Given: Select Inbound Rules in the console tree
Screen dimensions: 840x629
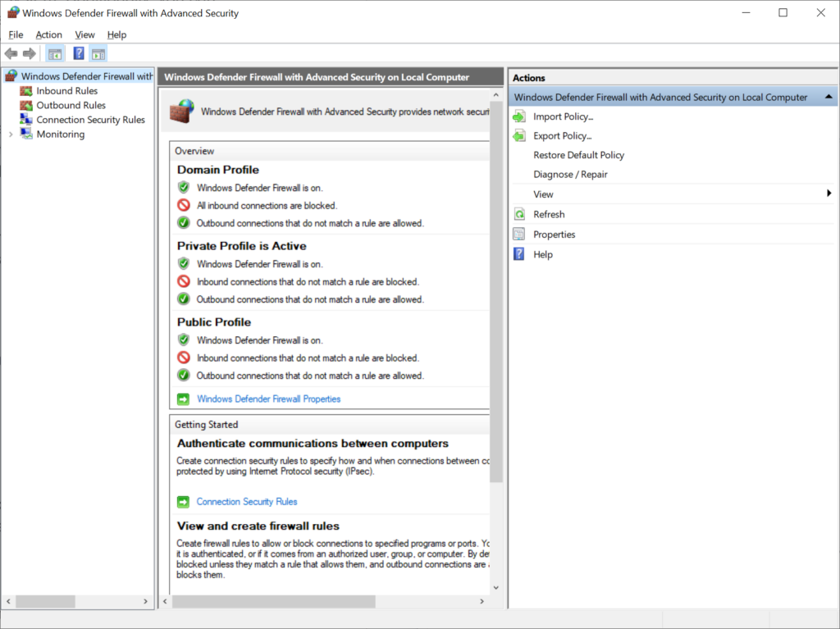Looking at the screenshot, I should pyautogui.click(x=66, y=90).
